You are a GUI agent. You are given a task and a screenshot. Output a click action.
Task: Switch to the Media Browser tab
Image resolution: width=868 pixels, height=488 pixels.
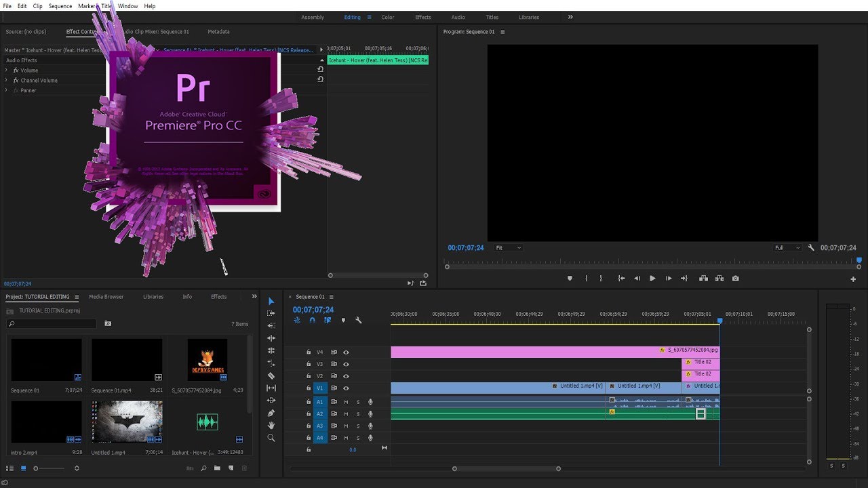tap(106, 297)
